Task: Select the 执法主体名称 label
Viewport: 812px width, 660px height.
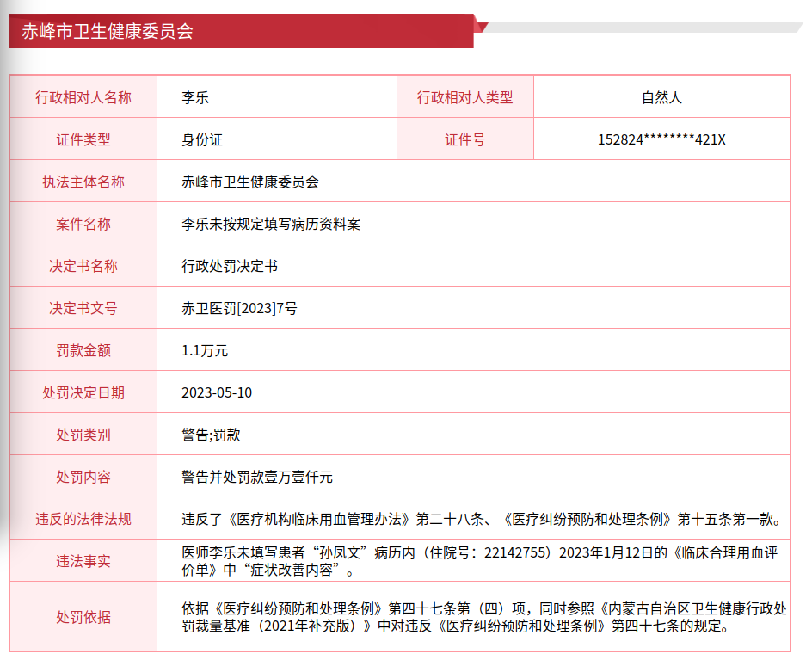Action: point(83,182)
